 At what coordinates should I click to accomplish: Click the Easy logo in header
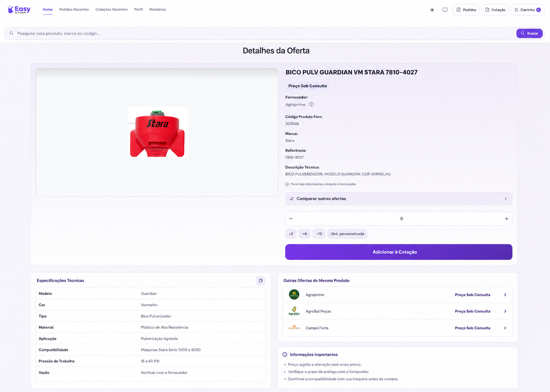pos(19,10)
